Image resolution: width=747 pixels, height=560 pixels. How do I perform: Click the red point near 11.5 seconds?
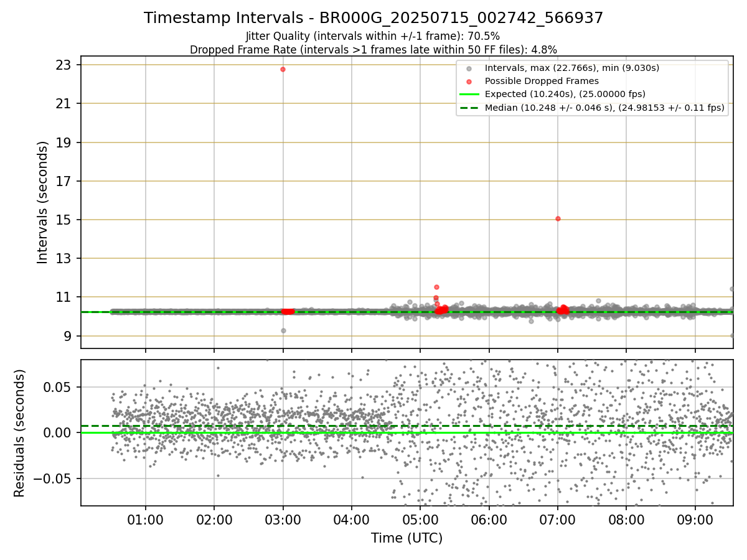tap(436, 287)
